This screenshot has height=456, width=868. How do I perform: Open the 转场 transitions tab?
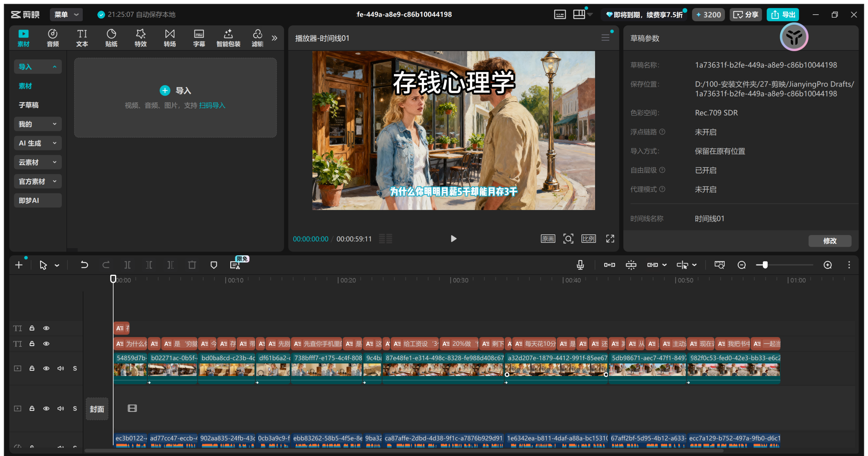tap(170, 38)
